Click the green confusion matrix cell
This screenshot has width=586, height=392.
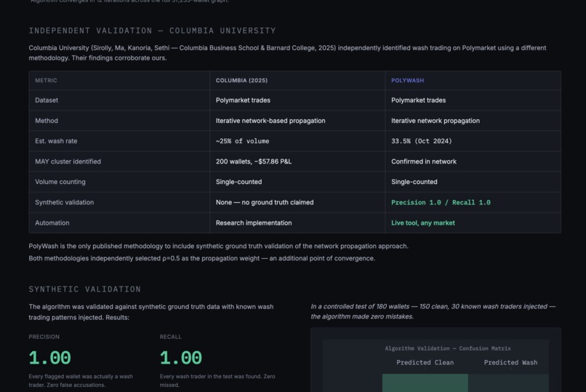tap(425, 383)
